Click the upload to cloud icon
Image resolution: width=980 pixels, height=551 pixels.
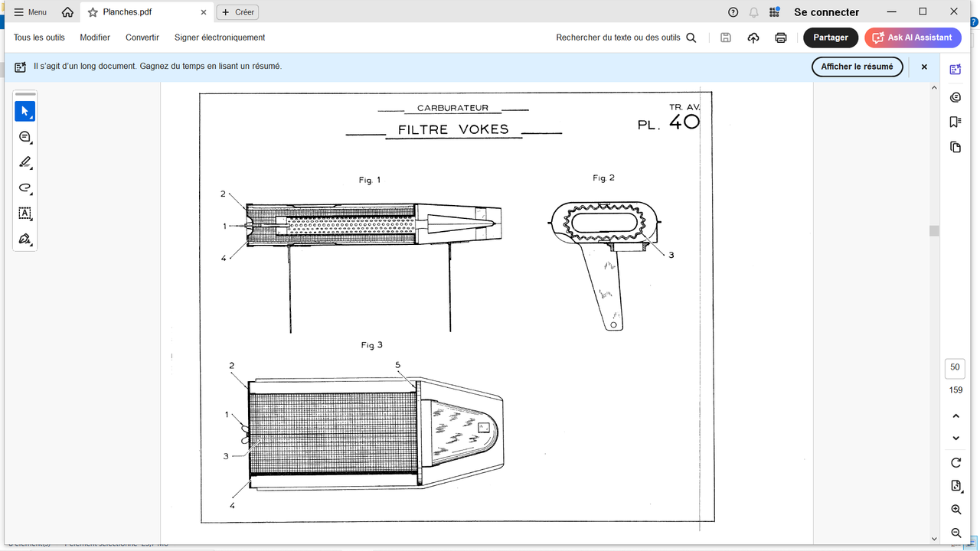tap(753, 37)
